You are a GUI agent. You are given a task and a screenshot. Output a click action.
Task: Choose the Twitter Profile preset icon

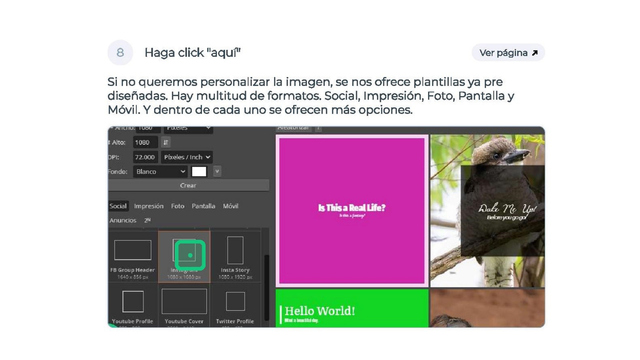[x=236, y=302]
